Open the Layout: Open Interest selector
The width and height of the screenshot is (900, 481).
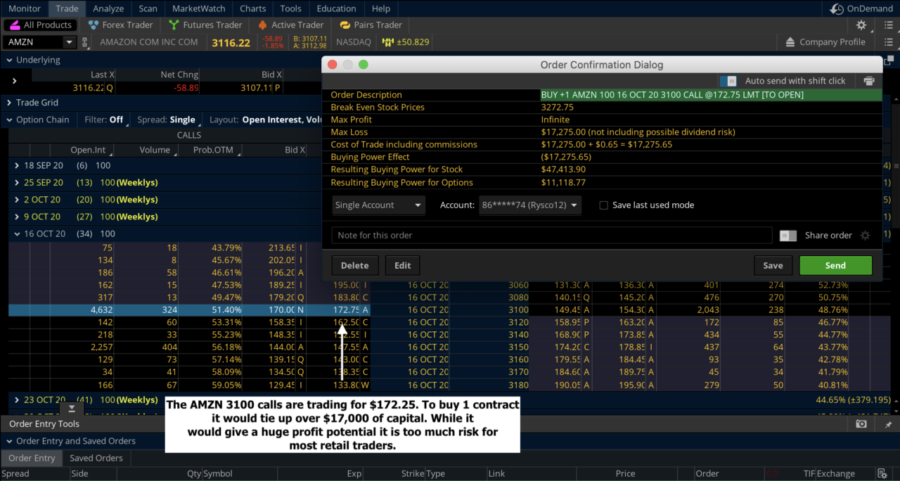[265, 119]
